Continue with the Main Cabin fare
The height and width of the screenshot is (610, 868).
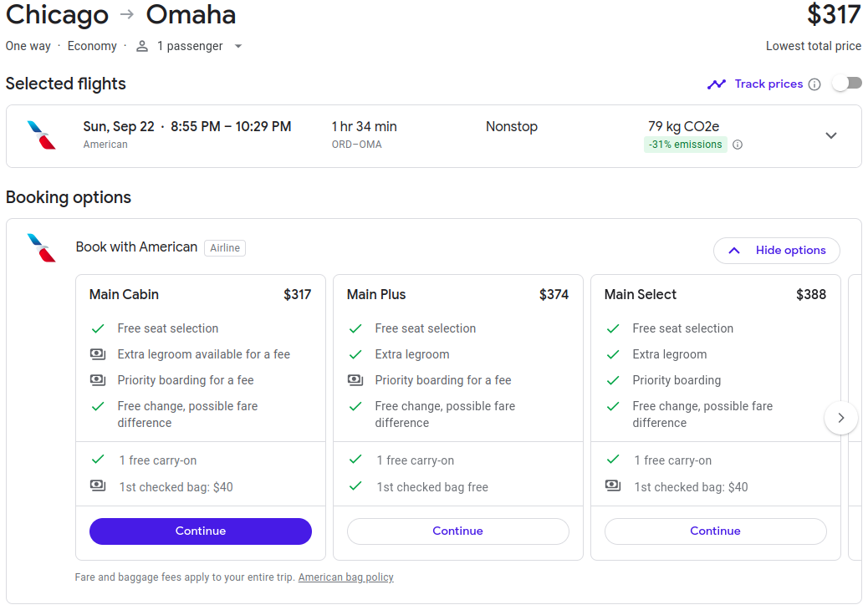point(200,531)
